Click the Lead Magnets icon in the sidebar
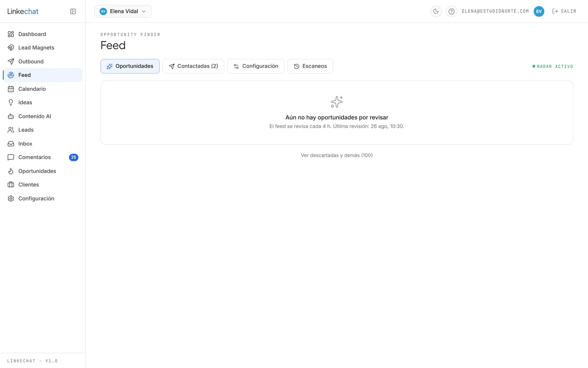Screen dimensions: 588x368 pos(11,48)
